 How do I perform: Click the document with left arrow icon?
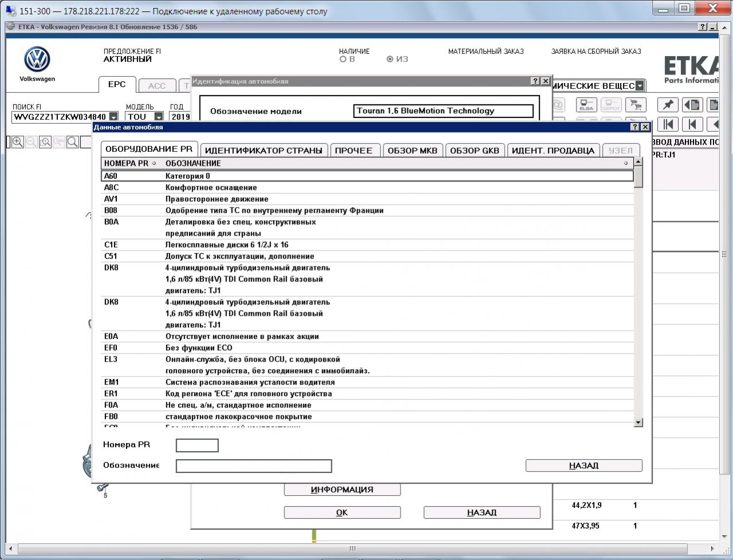692,105
